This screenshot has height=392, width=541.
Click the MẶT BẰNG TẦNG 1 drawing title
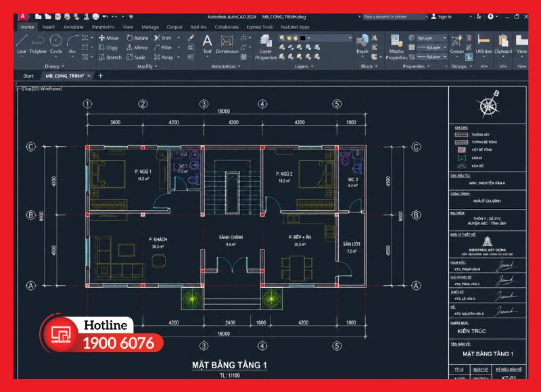click(229, 365)
